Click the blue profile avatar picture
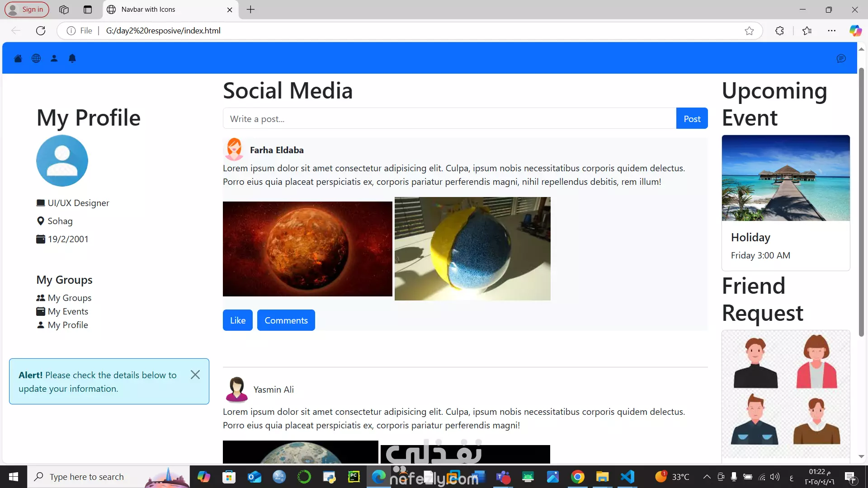 pyautogui.click(x=62, y=161)
